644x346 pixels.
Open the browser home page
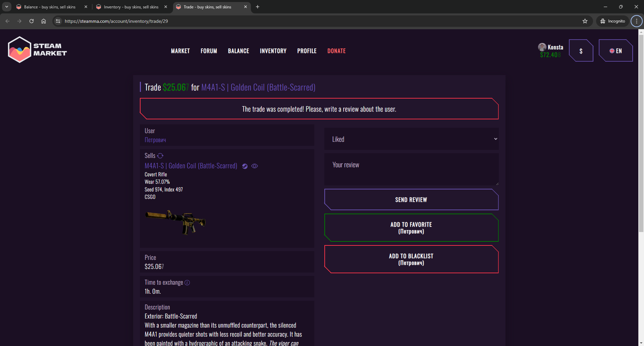click(x=44, y=21)
